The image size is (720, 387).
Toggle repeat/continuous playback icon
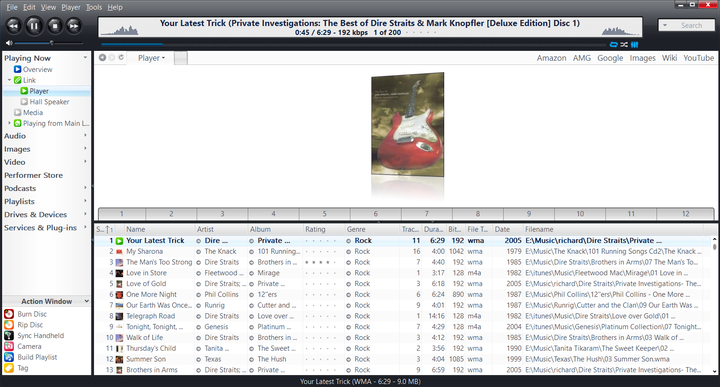click(613, 45)
